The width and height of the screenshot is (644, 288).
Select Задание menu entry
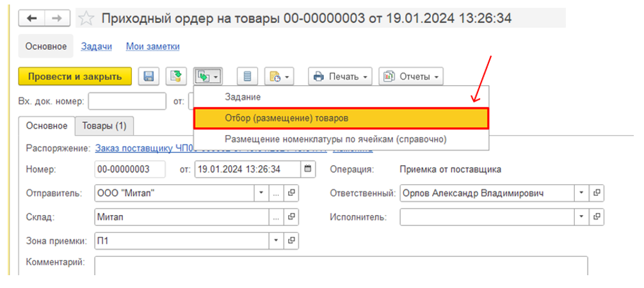click(x=341, y=97)
